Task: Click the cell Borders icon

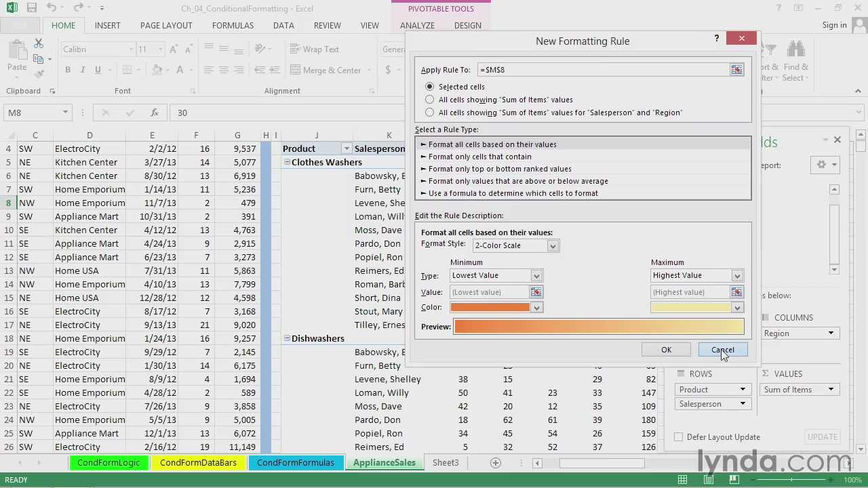Action: coord(127,70)
